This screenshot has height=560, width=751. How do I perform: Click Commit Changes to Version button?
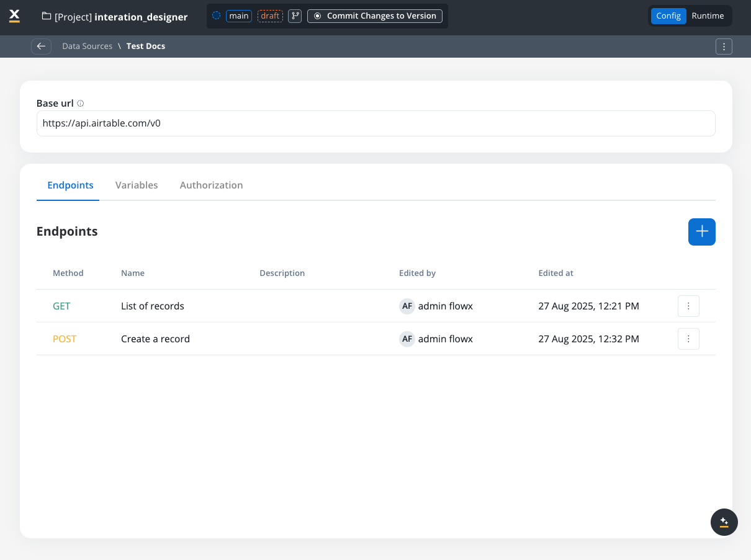[375, 16]
